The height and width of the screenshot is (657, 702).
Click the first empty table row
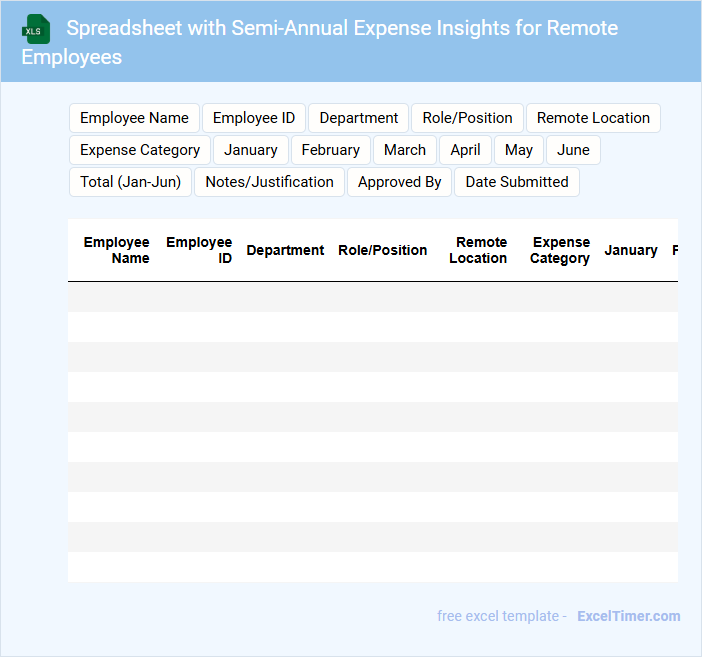click(372, 297)
